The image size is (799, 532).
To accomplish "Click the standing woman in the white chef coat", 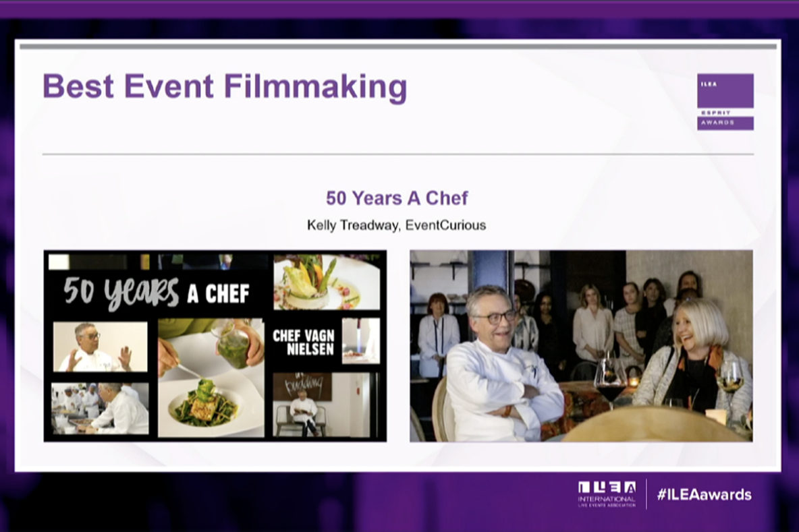I will point(437,334).
